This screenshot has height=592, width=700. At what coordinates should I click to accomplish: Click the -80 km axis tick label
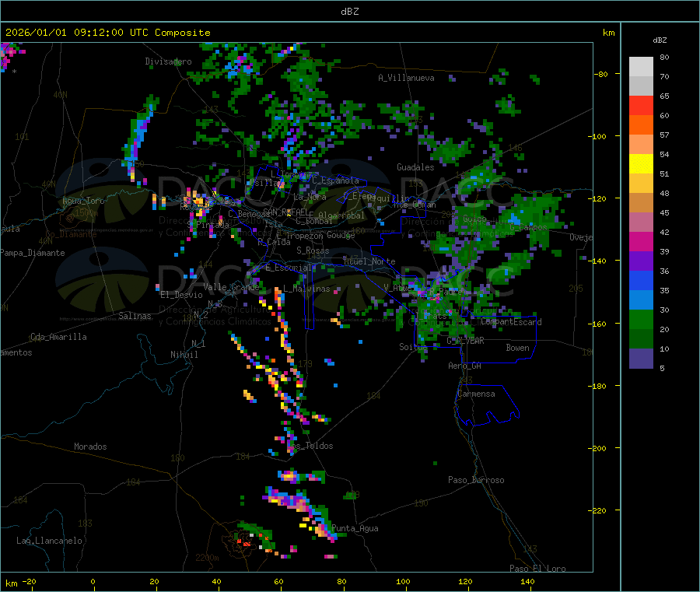coord(600,74)
